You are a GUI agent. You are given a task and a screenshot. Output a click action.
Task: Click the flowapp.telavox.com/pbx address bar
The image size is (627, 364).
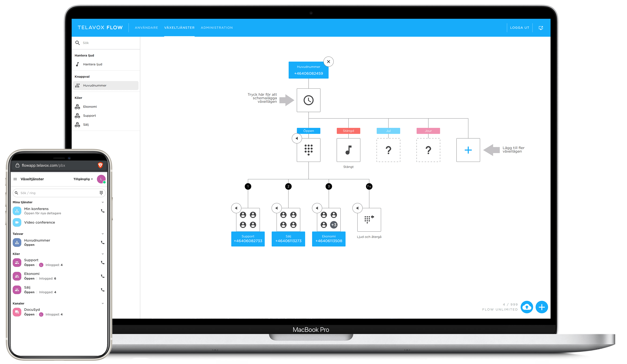[59, 165]
